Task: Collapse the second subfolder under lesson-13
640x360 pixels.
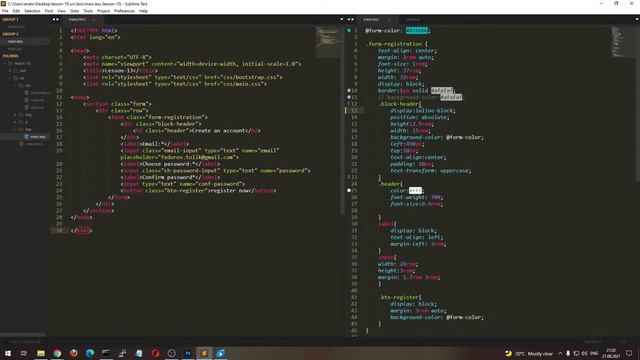Action: coord(10,78)
